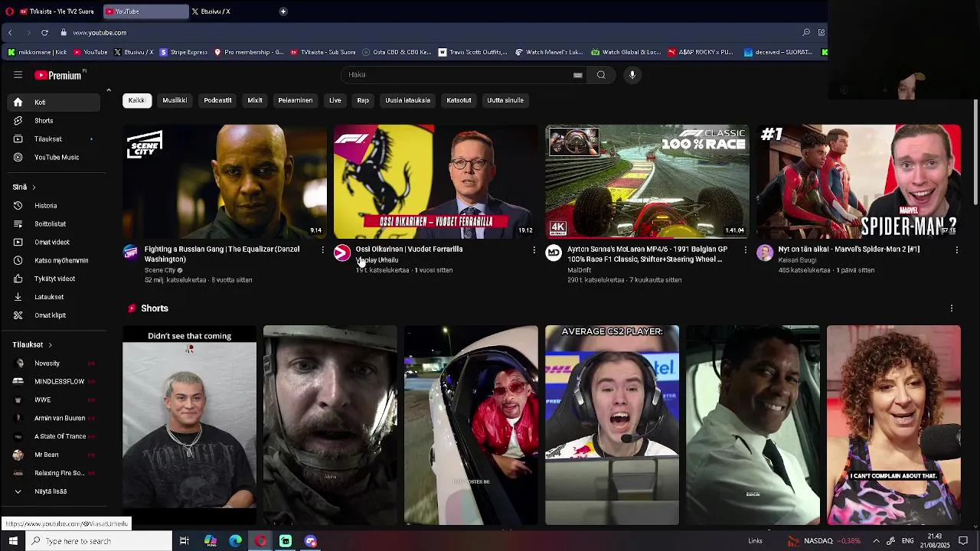Select the Live filter chip
The image size is (980, 551).
pos(335,100)
